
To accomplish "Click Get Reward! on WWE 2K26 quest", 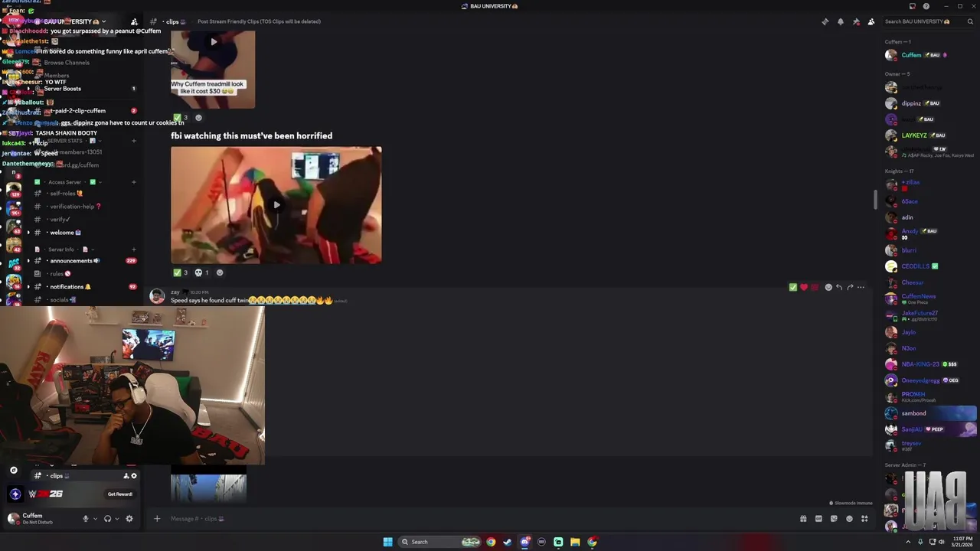I will 120,494.
